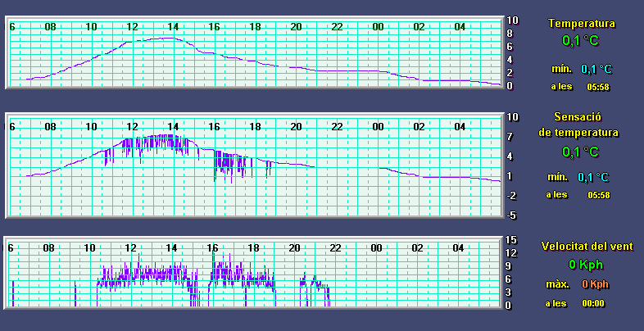The height and width of the screenshot is (331, 644).
Task: Click the Temperatura heading
Action: pyautogui.click(x=582, y=24)
